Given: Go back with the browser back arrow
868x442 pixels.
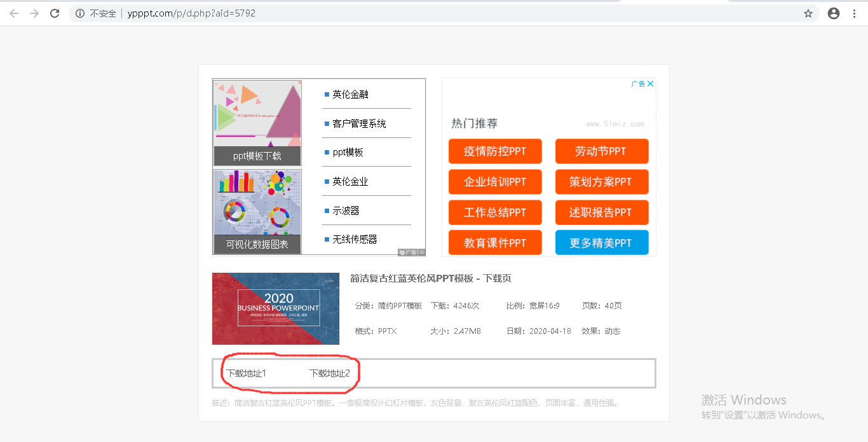Looking at the screenshot, I should (14, 13).
